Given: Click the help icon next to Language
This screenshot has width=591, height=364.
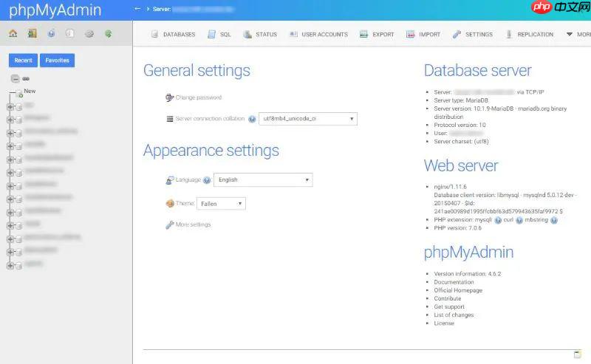Looking at the screenshot, I should coord(207,180).
